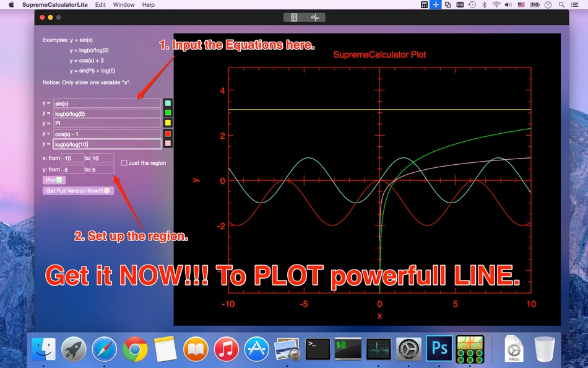Click the x to field with 10
The height and width of the screenshot is (368, 588).
[102, 158]
